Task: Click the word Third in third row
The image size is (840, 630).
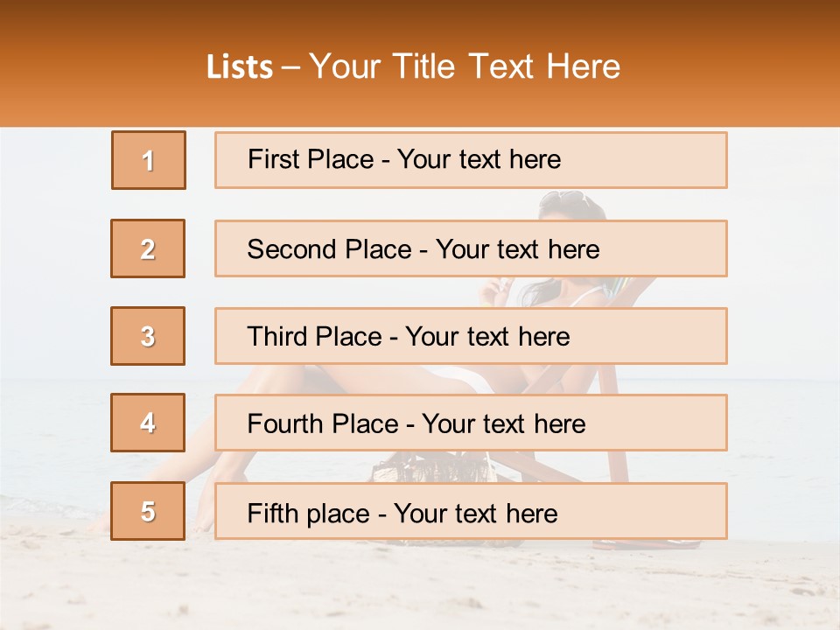Action: 276,336
